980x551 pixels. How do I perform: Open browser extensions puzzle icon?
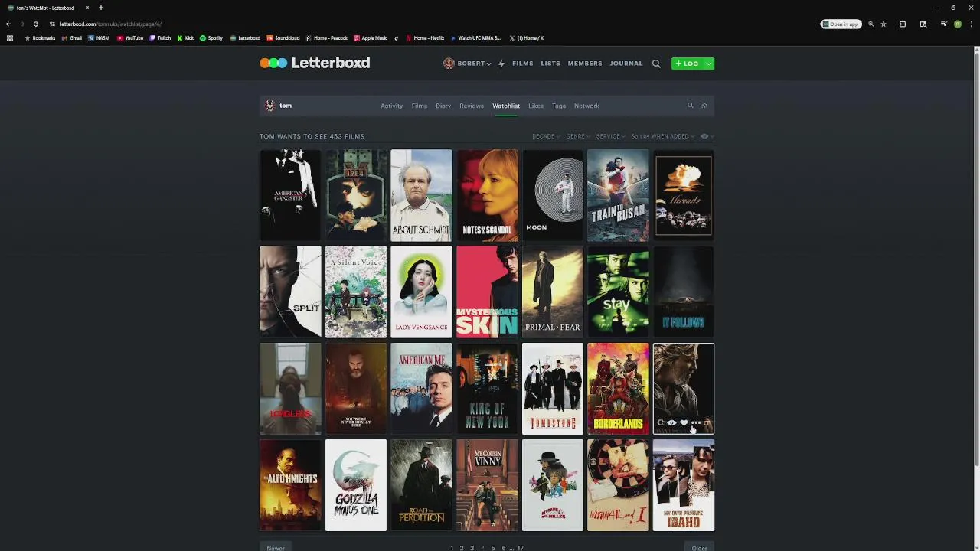click(x=903, y=24)
